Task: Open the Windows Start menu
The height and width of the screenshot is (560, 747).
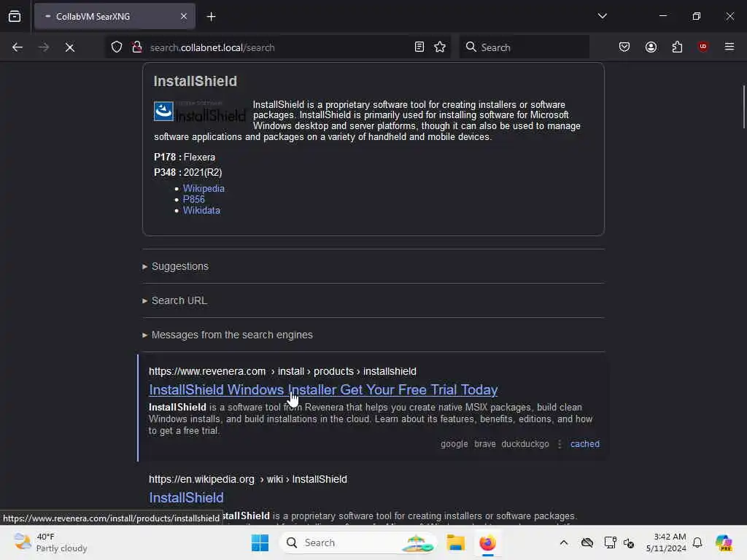Action: click(x=260, y=542)
